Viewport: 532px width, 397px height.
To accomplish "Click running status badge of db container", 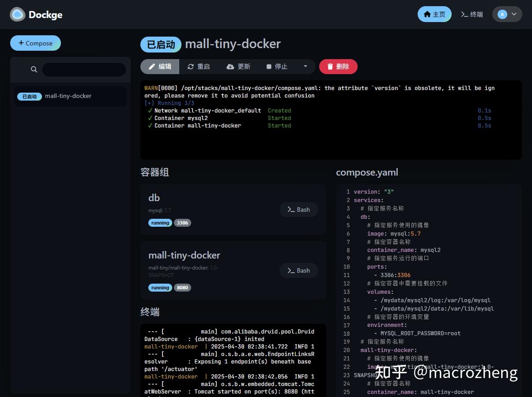I will [x=160, y=223].
